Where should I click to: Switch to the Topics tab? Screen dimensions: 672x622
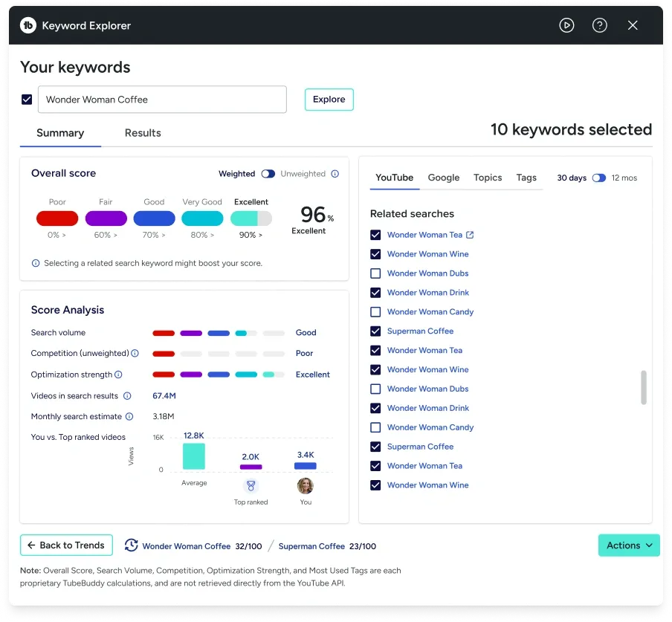487,178
